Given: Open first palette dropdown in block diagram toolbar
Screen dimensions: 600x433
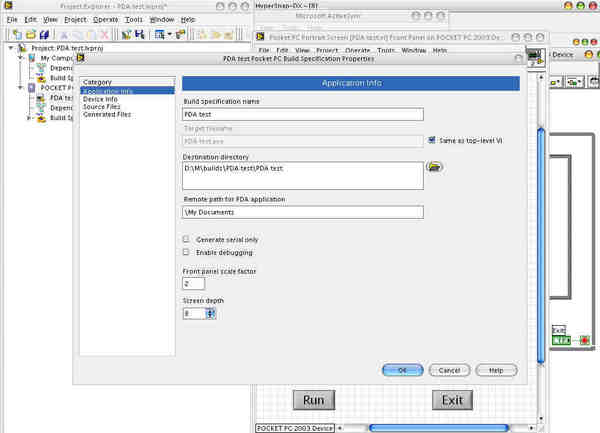Looking at the screenshot, I should pos(556,82).
